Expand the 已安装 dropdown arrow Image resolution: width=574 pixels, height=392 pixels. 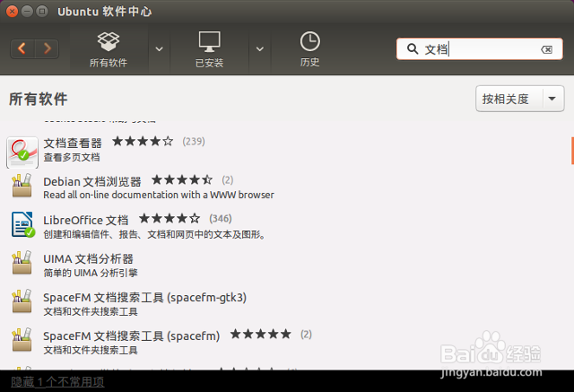point(259,49)
